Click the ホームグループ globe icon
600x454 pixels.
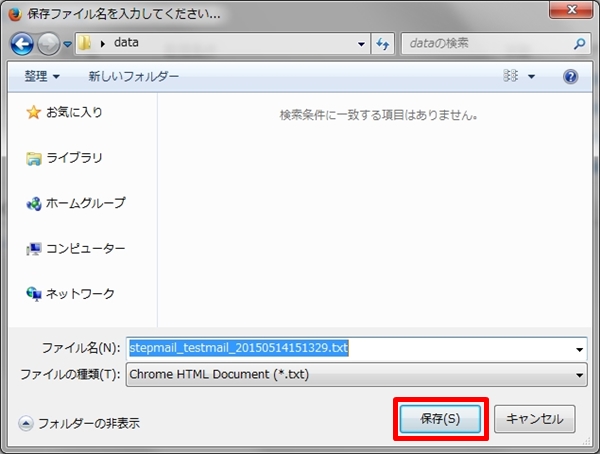coord(34,204)
